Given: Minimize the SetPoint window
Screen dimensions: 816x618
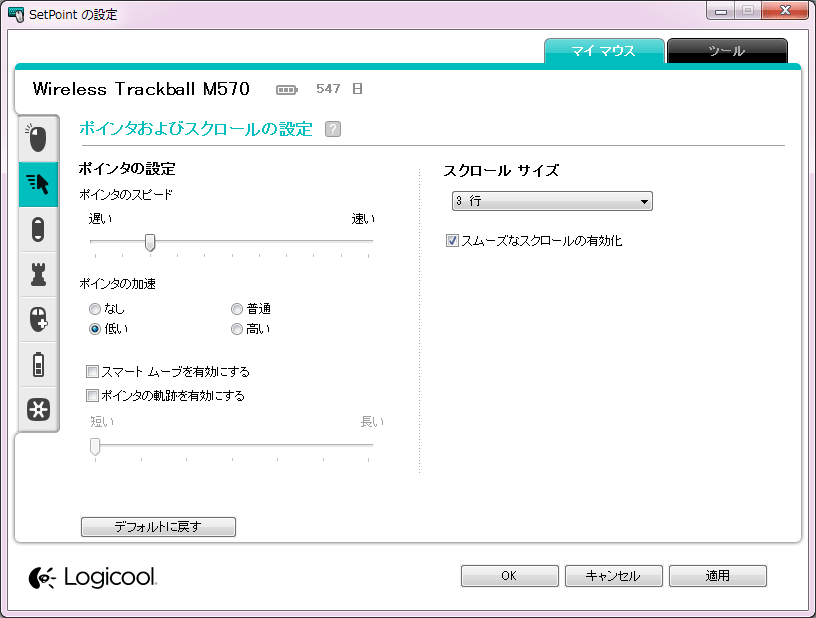Looking at the screenshot, I should pyautogui.click(x=721, y=11).
